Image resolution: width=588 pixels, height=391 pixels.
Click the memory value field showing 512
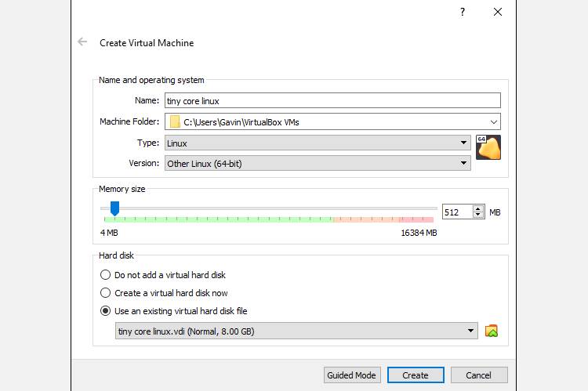(x=457, y=212)
